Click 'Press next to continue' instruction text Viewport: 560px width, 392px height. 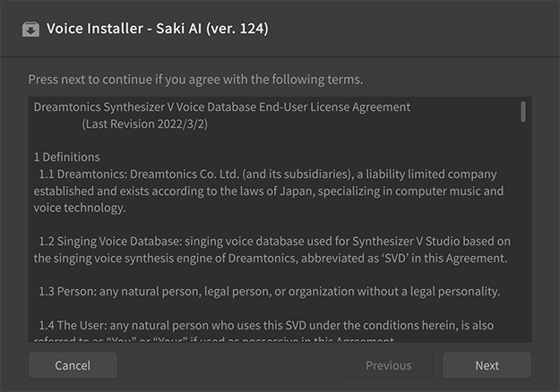tap(195, 80)
